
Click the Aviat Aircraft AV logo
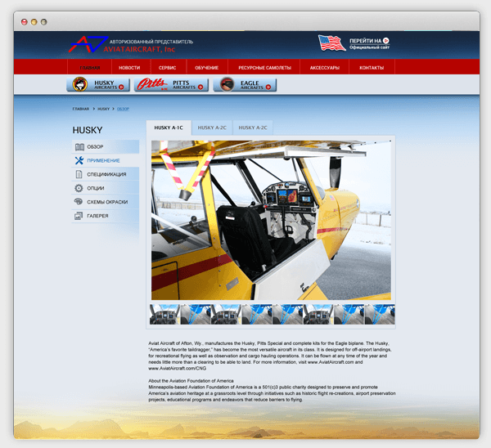(x=88, y=44)
